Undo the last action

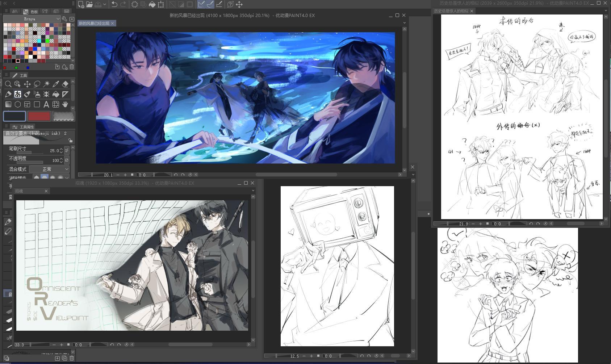[x=114, y=4]
